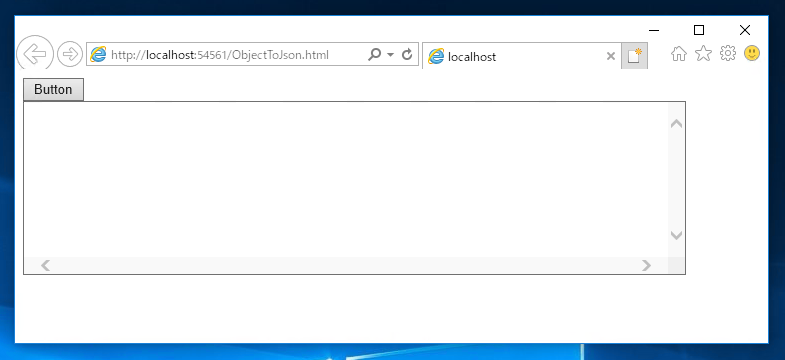Click the Forward navigation arrow

point(70,54)
